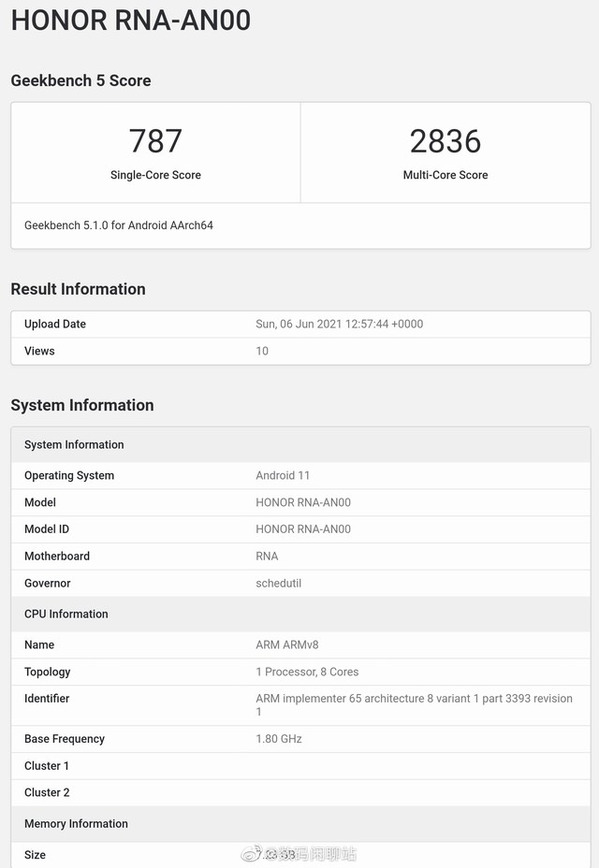599x868 pixels.
Task: Select the Upload Date value
Action: [339, 325]
